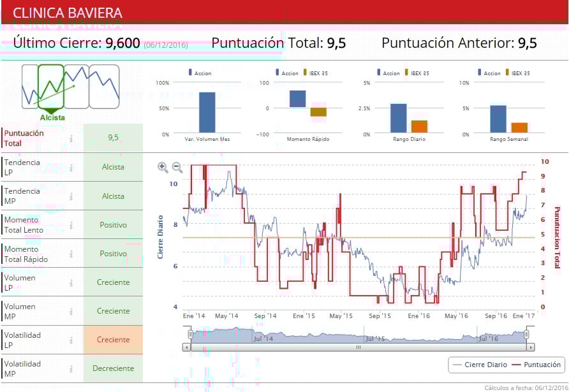Open info icon beside Tendencia LP row

coord(71,168)
